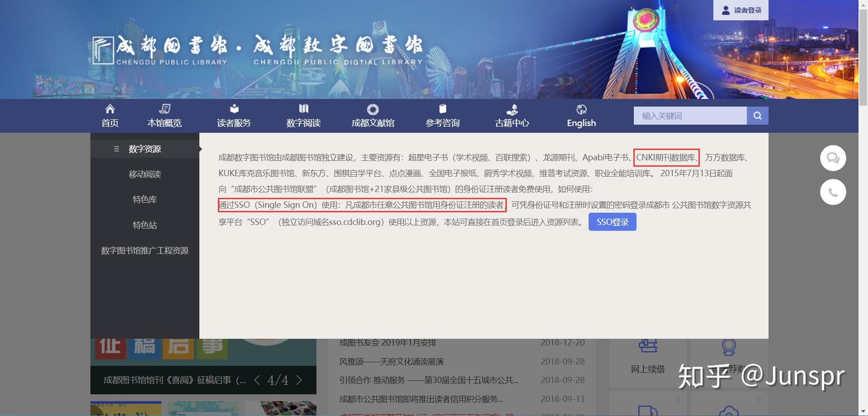Click the 数字阅读 books icon
868x416 pixels.
click(304, 109)
